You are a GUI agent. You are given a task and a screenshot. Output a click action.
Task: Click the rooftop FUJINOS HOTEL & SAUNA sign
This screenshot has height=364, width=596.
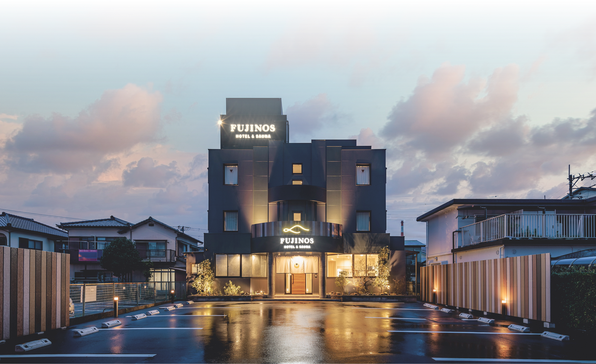click(253, 131)
